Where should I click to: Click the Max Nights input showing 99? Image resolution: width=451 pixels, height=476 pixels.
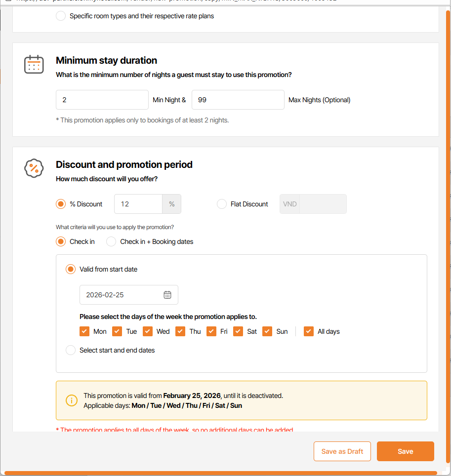coord(238,100)
